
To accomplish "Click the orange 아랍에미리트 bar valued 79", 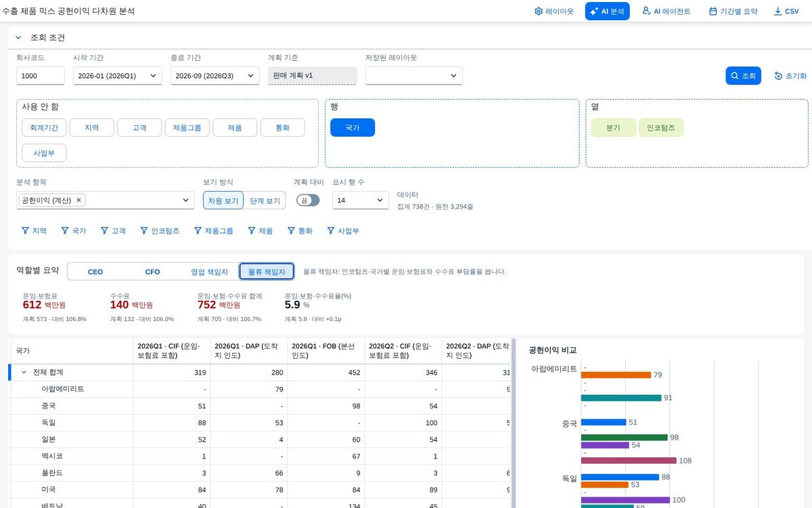I will coord(616,375).
